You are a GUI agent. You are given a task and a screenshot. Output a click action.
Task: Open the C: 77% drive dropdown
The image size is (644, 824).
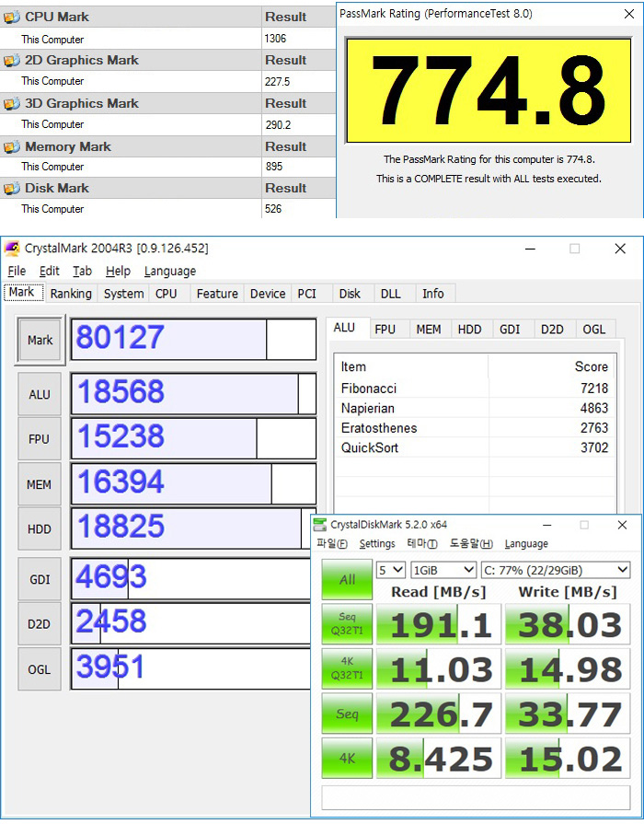[x=556, y=570]
